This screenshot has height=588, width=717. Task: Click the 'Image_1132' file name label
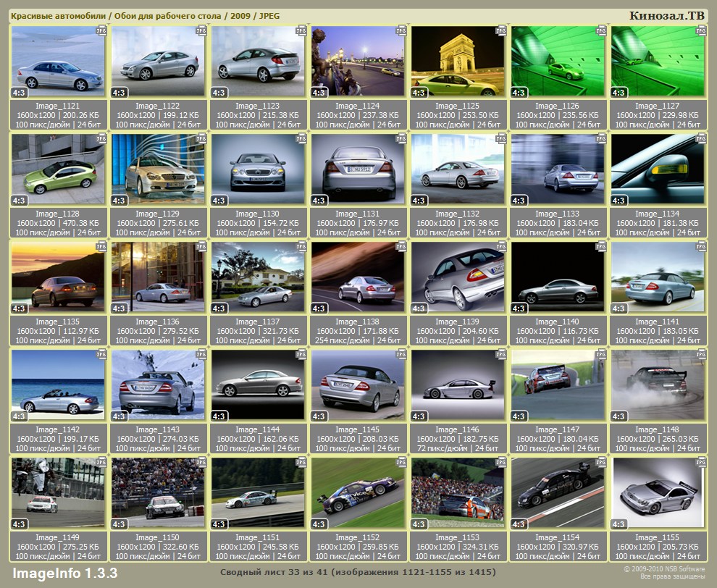(x=457, y=214)
